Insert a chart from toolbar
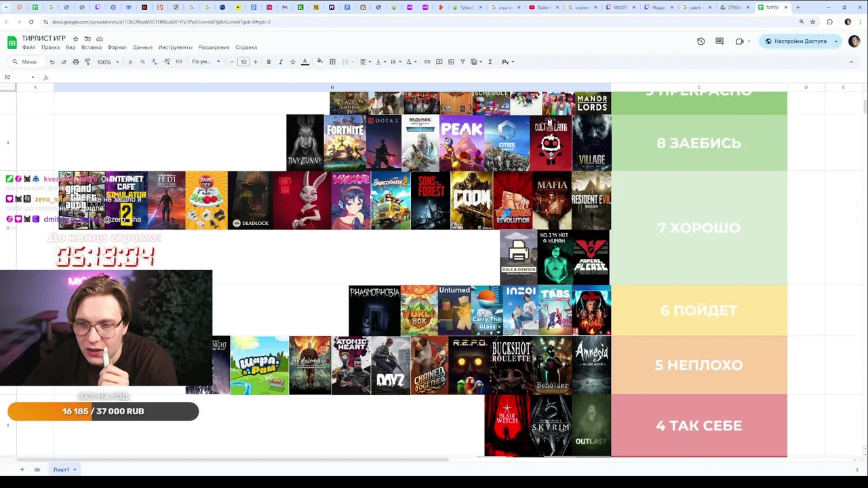 [451, 62]
